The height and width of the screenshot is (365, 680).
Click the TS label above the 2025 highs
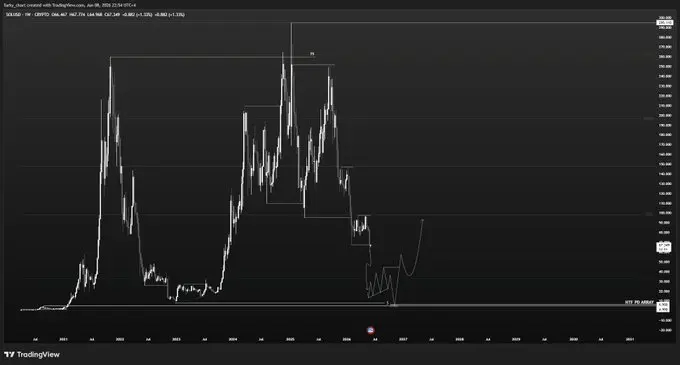coord(312,54)
